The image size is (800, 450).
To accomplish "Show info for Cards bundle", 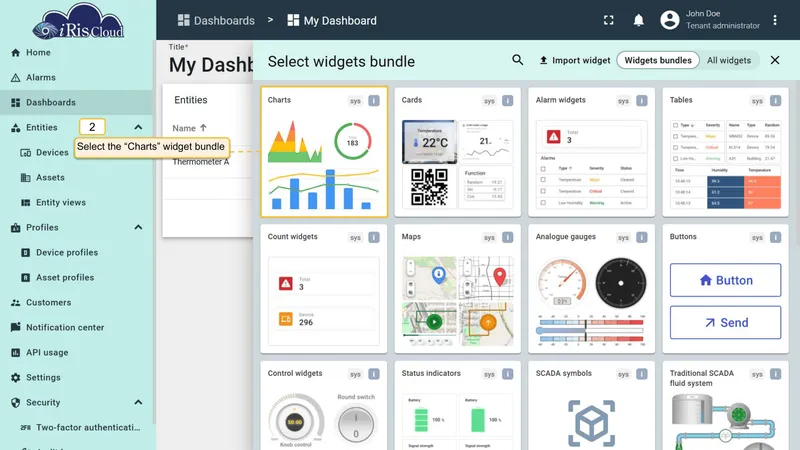I will point(508,101).
